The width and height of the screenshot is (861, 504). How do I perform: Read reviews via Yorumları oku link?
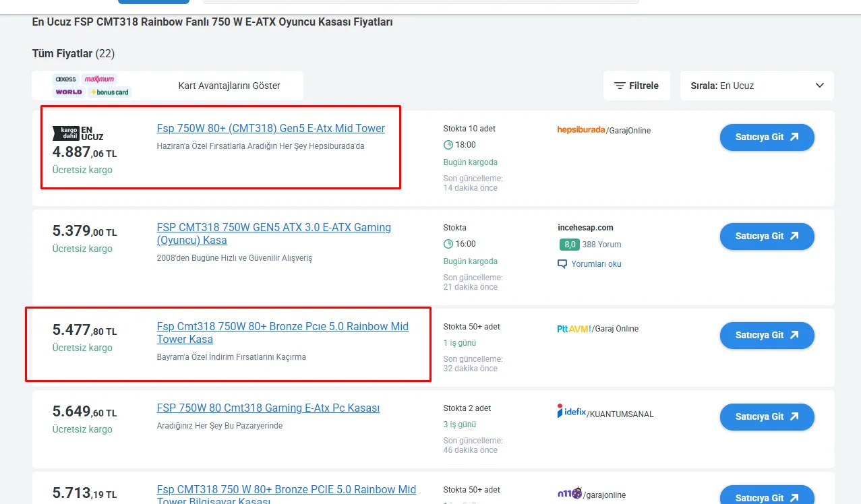596,264
